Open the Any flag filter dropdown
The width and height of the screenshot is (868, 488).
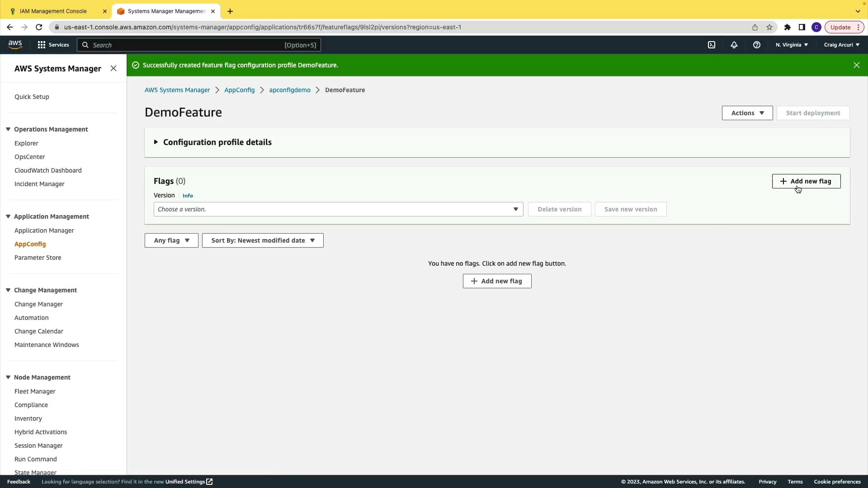click(x=171, y=240)
